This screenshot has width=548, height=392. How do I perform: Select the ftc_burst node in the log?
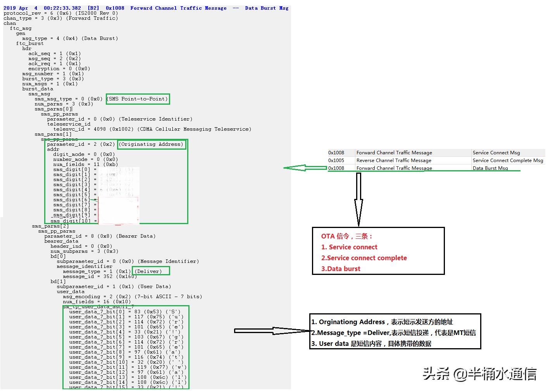coord(30,43)
